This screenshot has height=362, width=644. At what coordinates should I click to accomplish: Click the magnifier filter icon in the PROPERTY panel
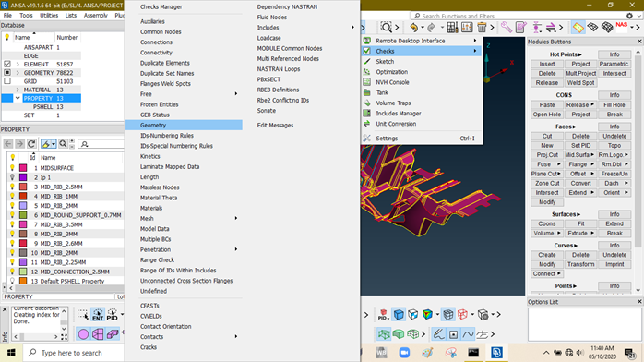[63, 144]
